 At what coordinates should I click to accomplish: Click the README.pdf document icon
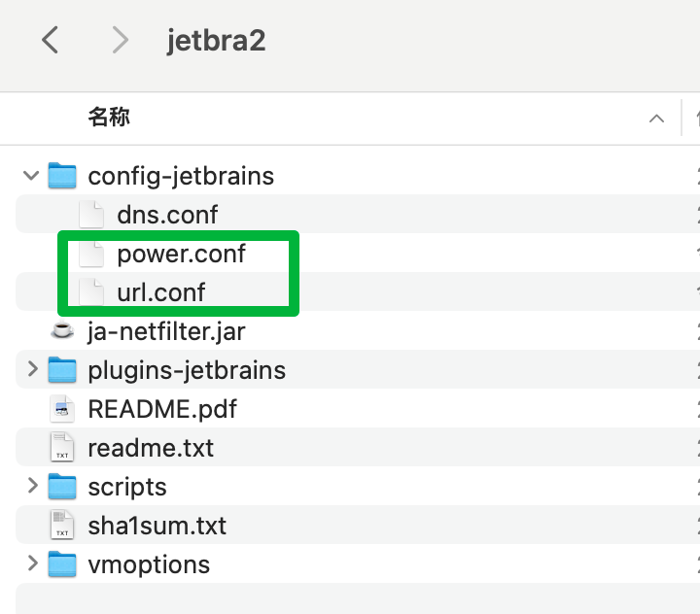click(62, 408)
